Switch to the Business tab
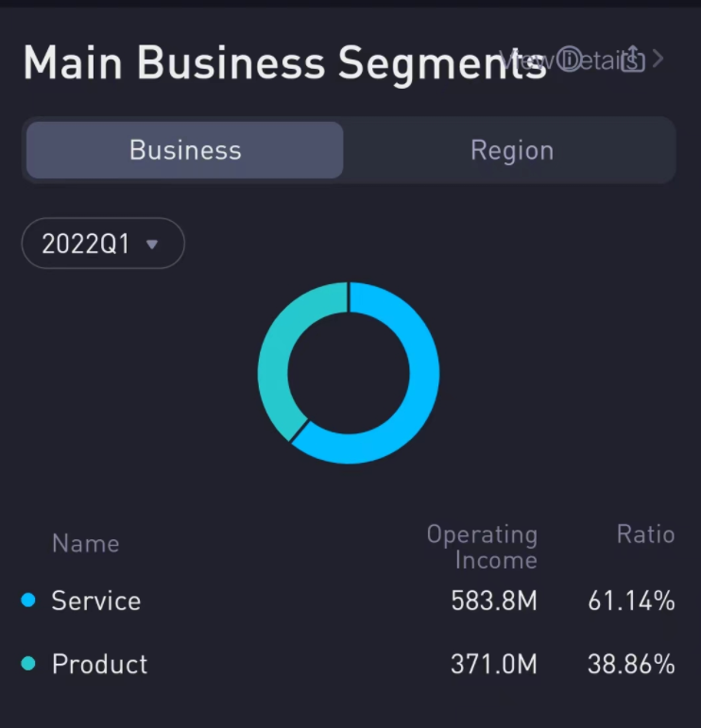 tap(185, 150)
